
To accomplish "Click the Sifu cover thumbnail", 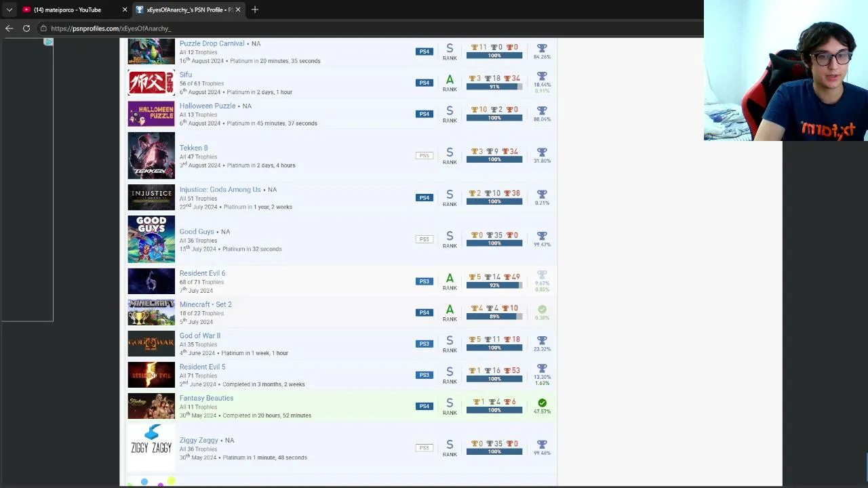I will coord(151,83).
